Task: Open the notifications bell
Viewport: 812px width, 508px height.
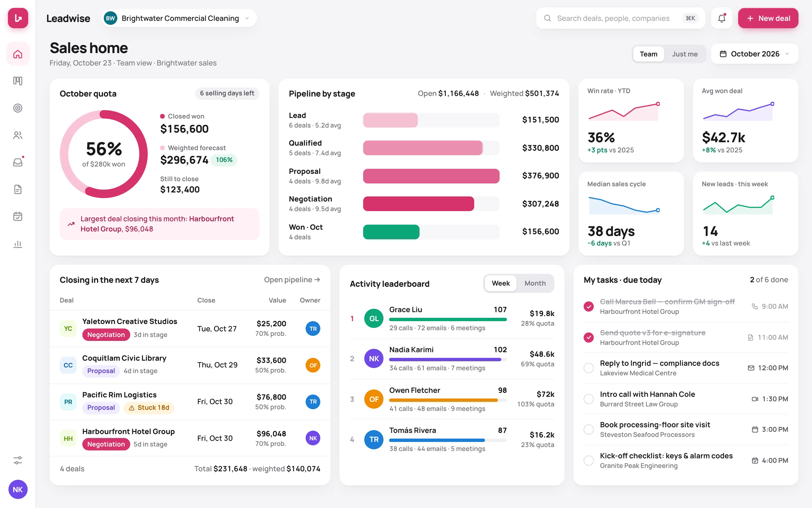Action: (722, 18)
